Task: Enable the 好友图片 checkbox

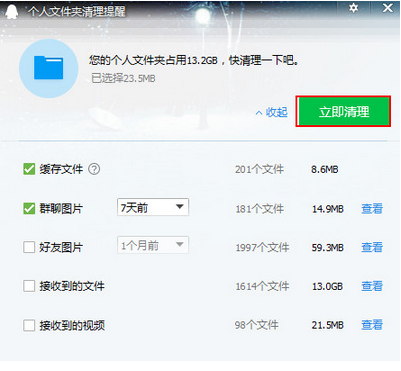Action: [29, 247]
